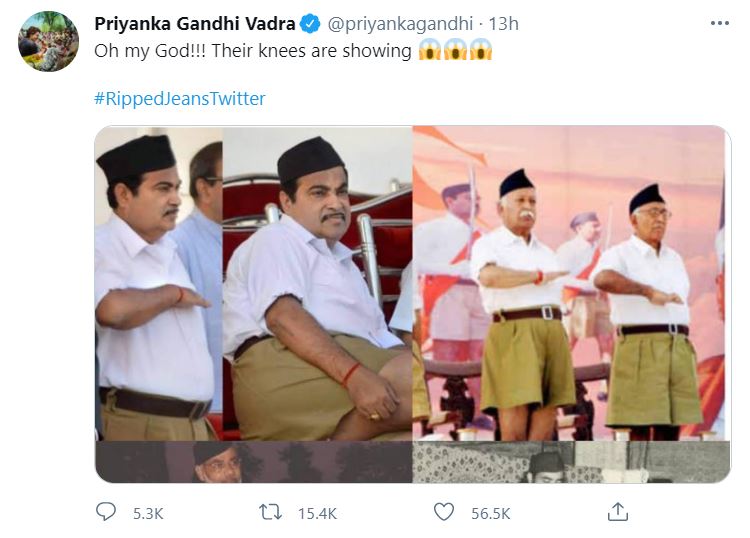Retweet this post using the retweet icon
The image size is (750, 538).
pyautogui.click(x=269, y=512)
